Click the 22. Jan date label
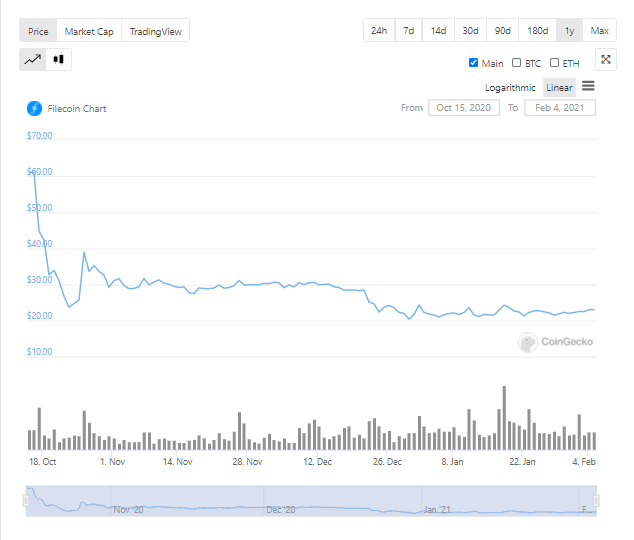Viewport: 634px width, 540px height. pyautogui.click(x=522, y=462)
